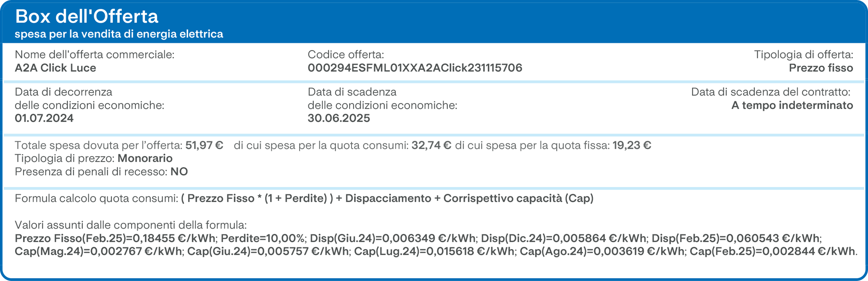The image size is (868, 281).
Task: Select the Monorario price type value
Action: tap(145, 158)
